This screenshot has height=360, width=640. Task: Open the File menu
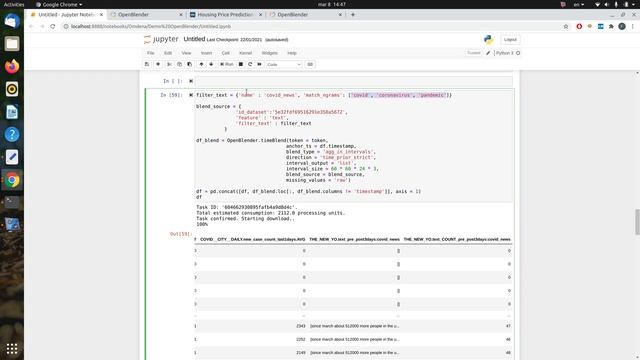click(151, 53)
